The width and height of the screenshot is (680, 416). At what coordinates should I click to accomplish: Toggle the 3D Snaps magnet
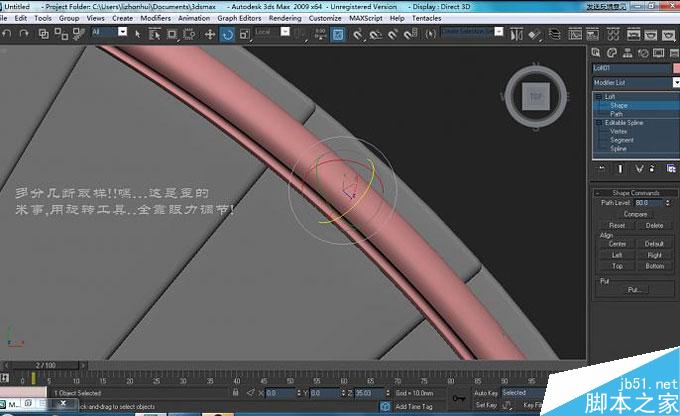pos(357,34)
